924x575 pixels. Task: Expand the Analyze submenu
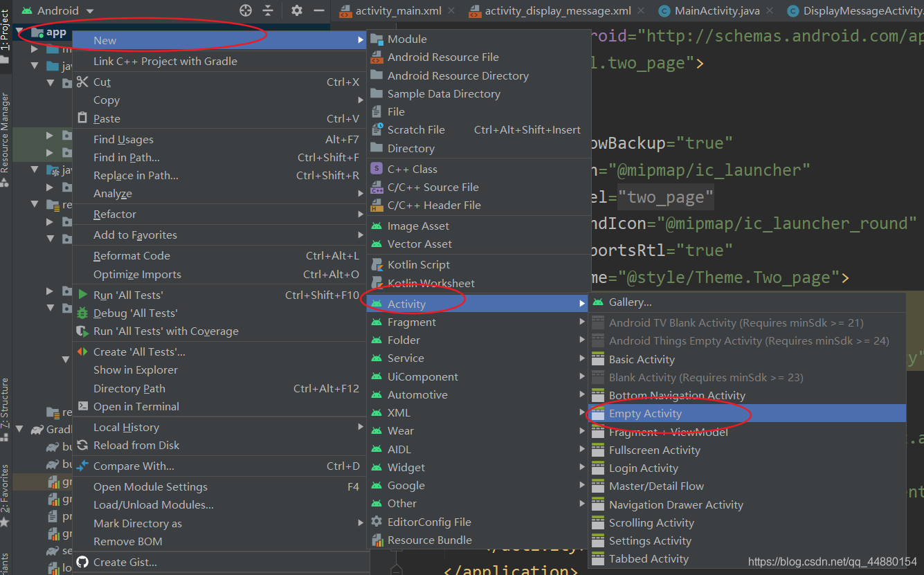tap(360, 194)
